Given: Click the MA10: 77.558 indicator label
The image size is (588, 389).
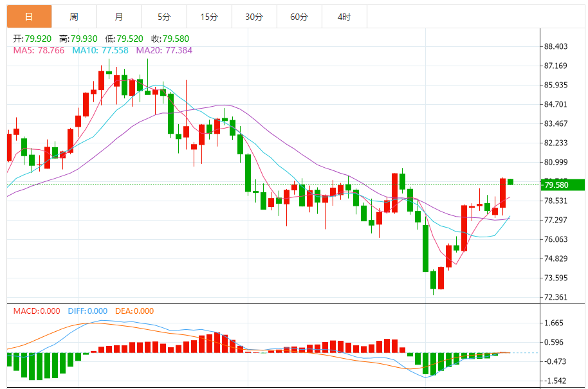Looking at the screenshot, I should 100,50.
